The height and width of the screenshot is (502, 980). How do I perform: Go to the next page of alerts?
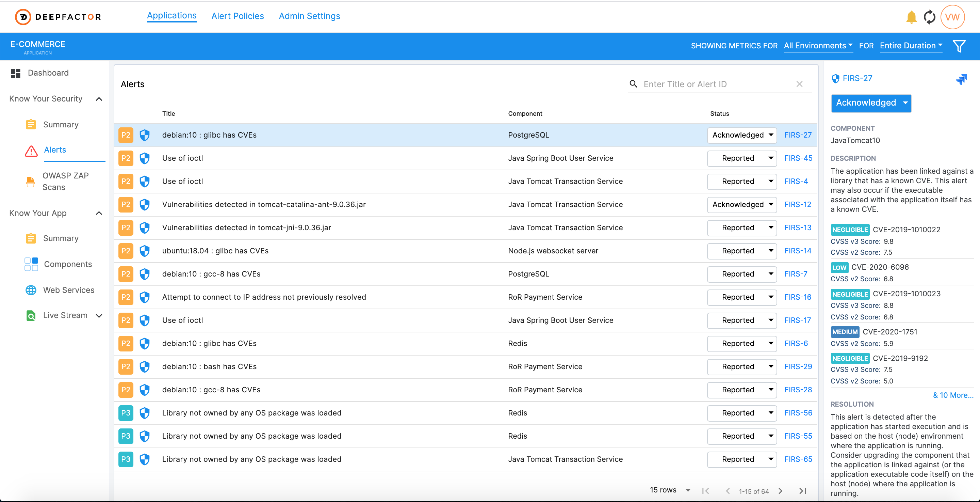pos(781,491)
